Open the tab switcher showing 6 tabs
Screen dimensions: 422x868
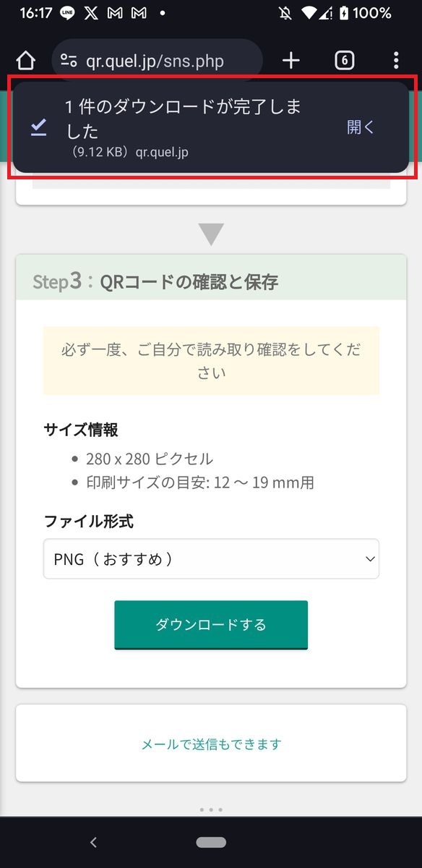[x=344, y=61]
